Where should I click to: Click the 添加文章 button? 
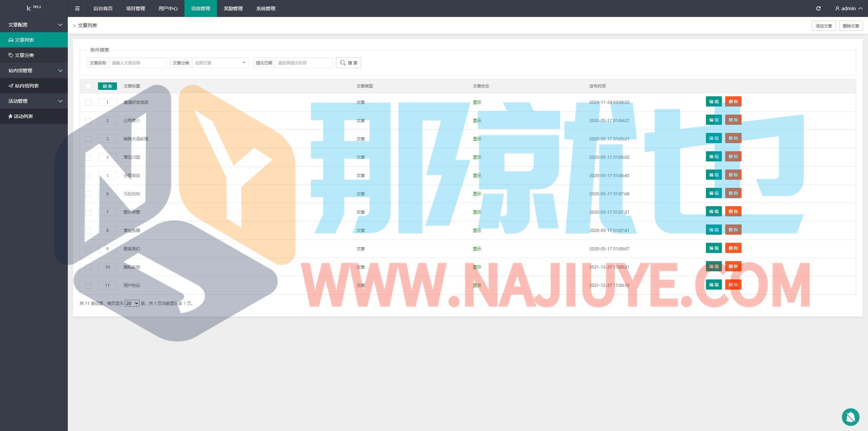tap(824, 26)
